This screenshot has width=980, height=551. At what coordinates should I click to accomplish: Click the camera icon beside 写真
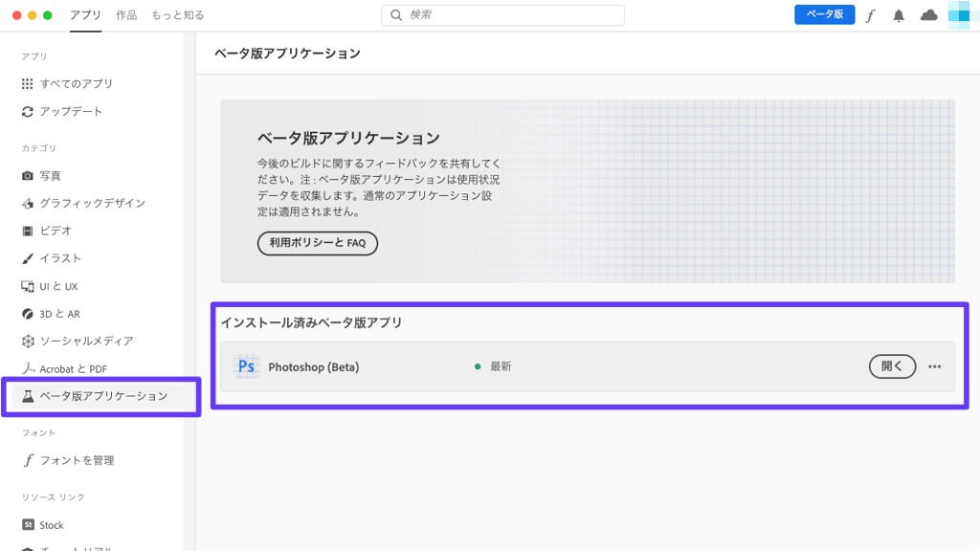[28, 176]
